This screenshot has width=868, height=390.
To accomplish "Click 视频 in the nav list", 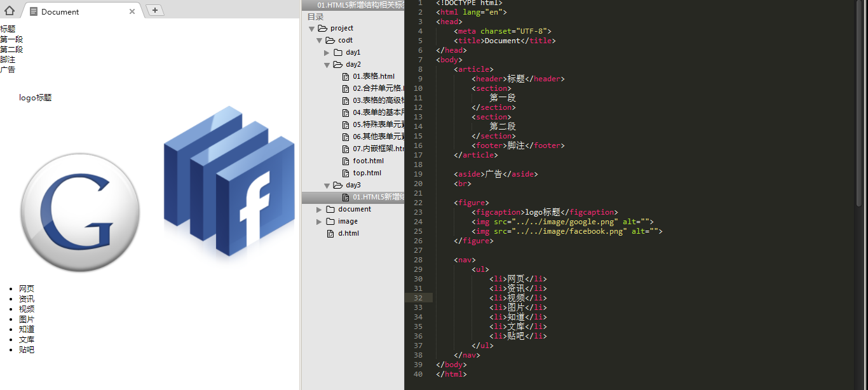I will pyautogui.click(x=27, y=309).
